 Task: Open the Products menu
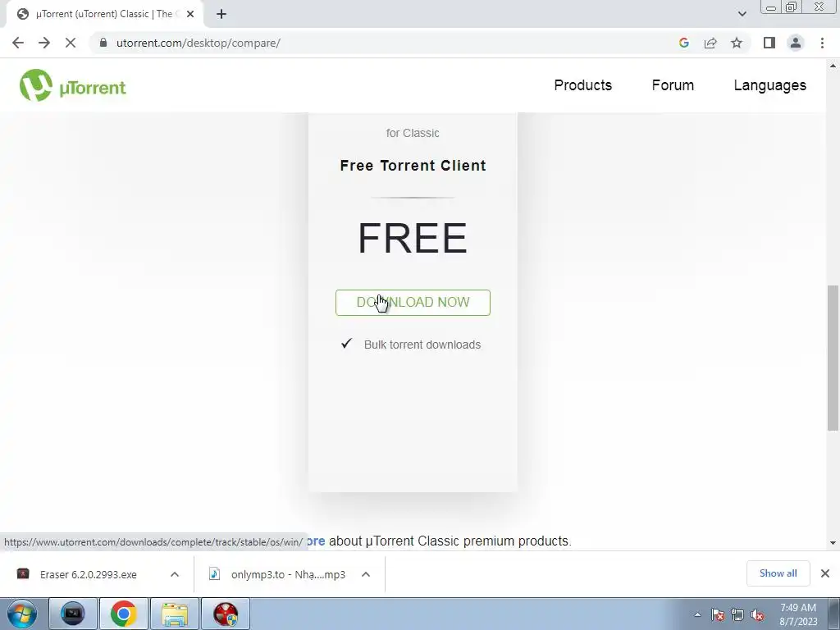[583, 85]
